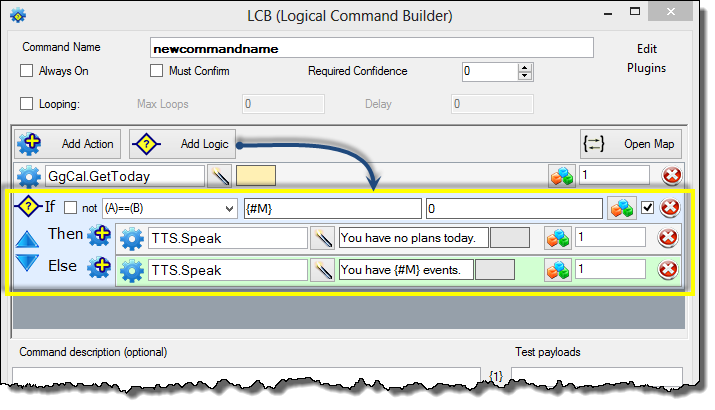Screen dimensions: 715x410
Task: Click the Required Confidence input field
Action: pos(490,72)
